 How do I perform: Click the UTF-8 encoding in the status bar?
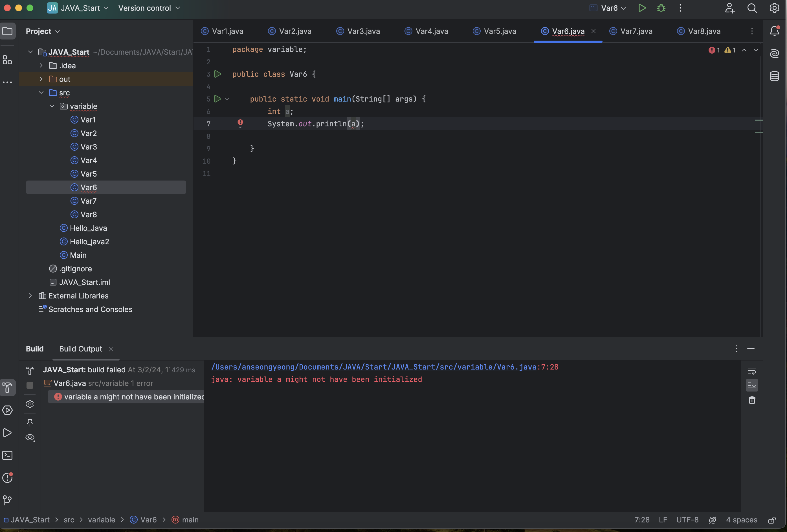coord(687,520)
